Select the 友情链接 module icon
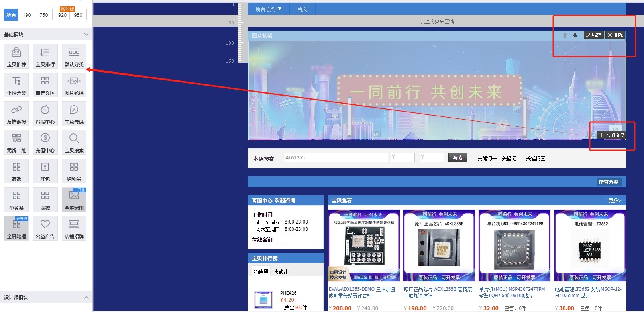The height and width of the screenshot is (312, 644). (16, 114)
